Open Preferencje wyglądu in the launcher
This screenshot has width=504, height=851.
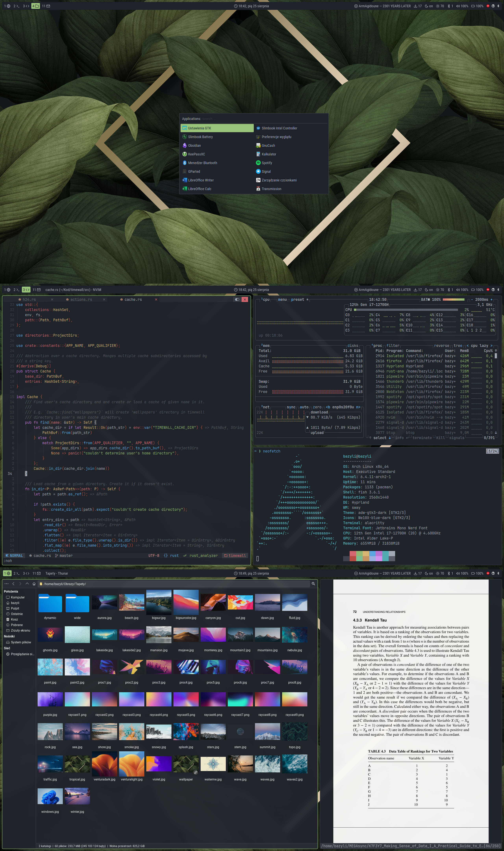point(291,137)
